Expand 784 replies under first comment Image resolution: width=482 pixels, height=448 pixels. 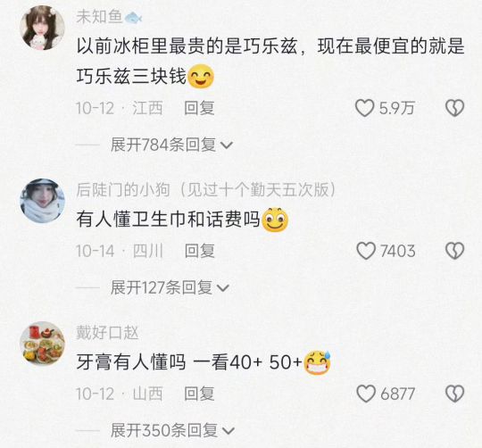tap(171, 145)
